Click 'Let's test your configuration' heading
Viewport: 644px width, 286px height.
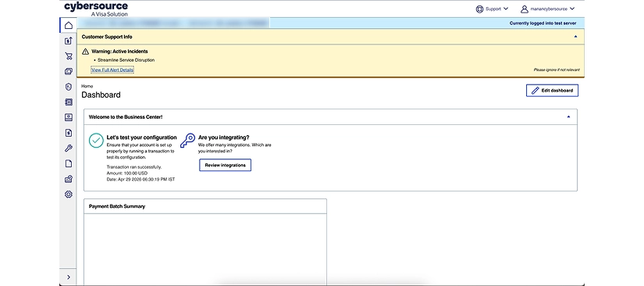[142, 138]
